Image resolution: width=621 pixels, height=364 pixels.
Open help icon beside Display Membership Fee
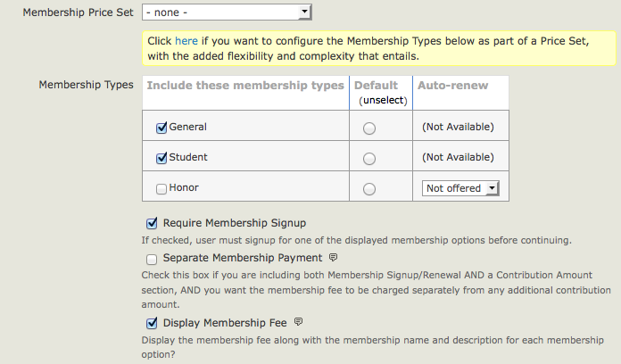pos(299,322)
